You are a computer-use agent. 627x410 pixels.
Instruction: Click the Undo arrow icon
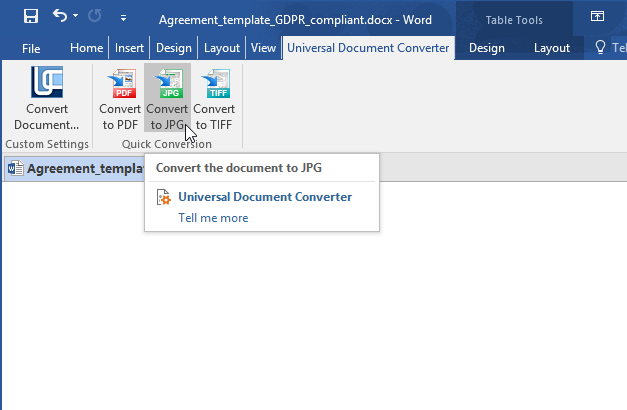[60, 16]
